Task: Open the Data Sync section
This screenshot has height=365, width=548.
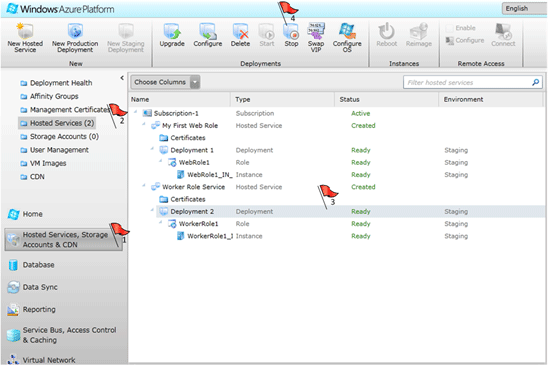Action: point(33,287)
